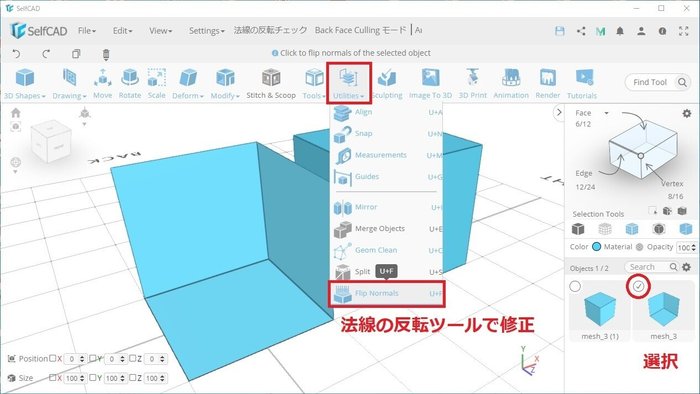The image size is (700, 394).
Task: Expand the 3D Shapes dropdown
Action: 25,83
